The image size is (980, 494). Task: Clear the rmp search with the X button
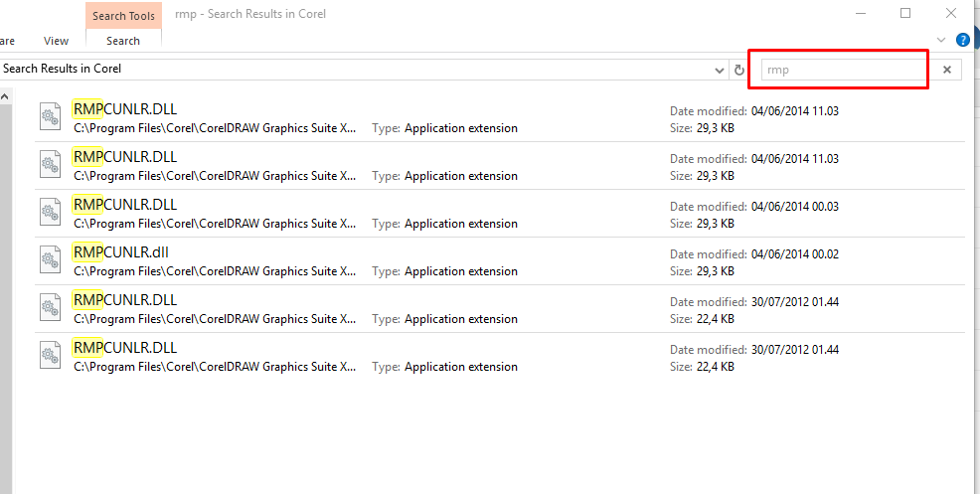(947, 70)
